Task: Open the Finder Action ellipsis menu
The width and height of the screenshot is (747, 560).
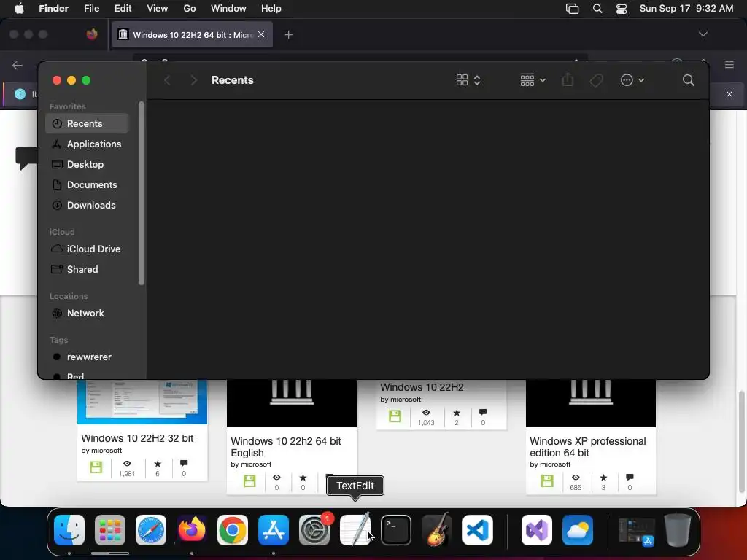Action: point(632,80)
